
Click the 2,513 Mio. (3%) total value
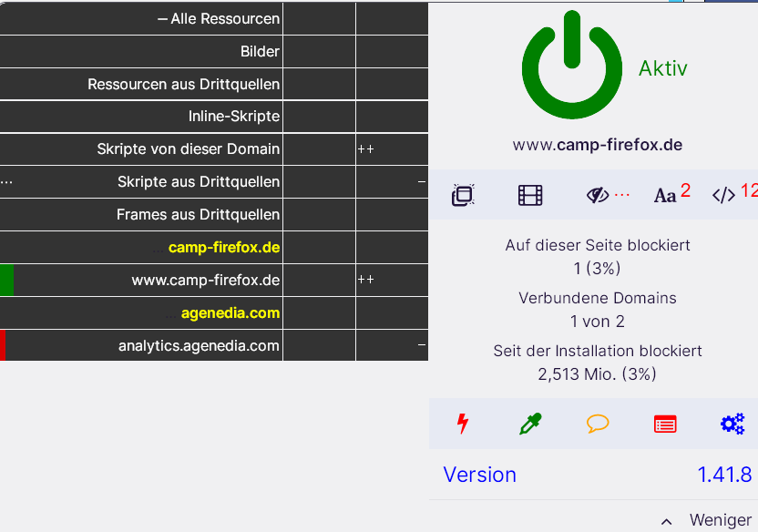point(597,374)
